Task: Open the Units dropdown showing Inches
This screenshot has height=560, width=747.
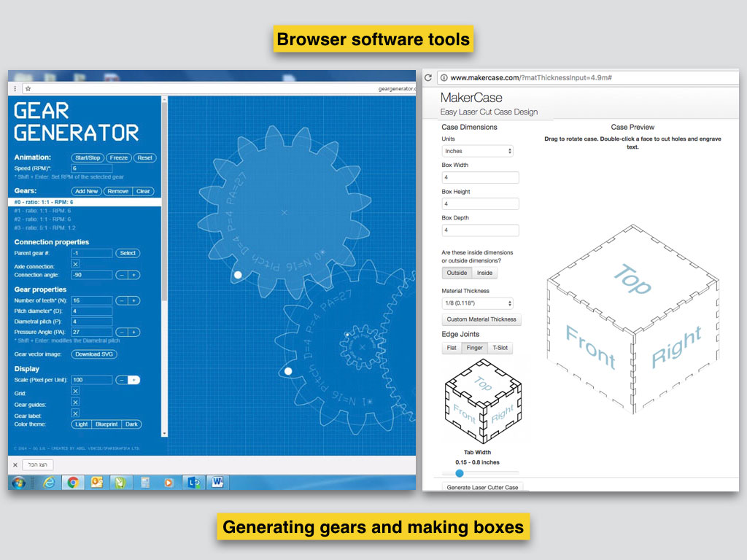Action: pos(478,151)
